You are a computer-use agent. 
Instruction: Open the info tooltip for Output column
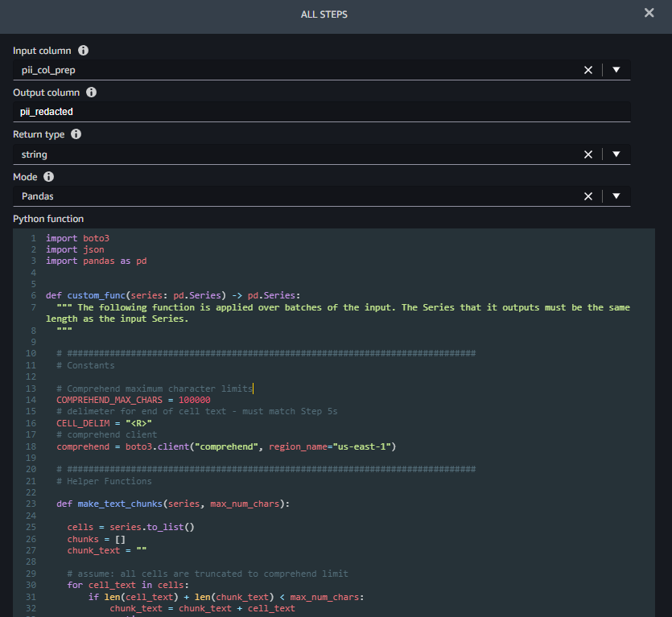[x=89, y=91]
